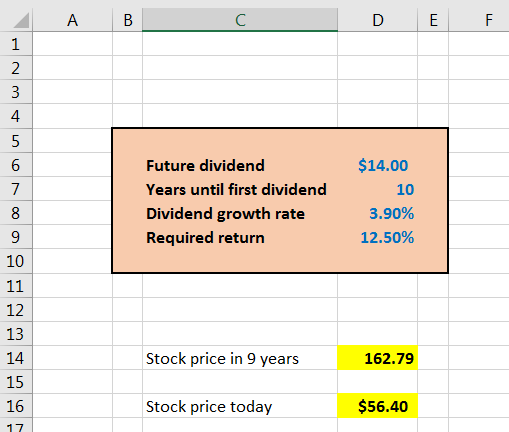Image resolution: width=509 pixels, height=432 pixels.
Task: Select row 2 header
Action: (x=16, y=68)
